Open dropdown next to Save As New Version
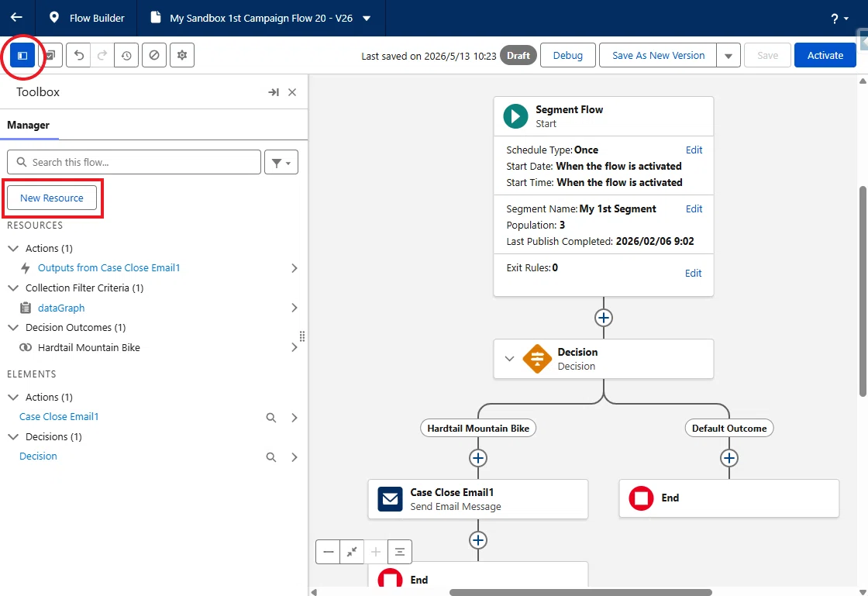The image size is (868, 596). pyautogui.click(x=728, y=55)
